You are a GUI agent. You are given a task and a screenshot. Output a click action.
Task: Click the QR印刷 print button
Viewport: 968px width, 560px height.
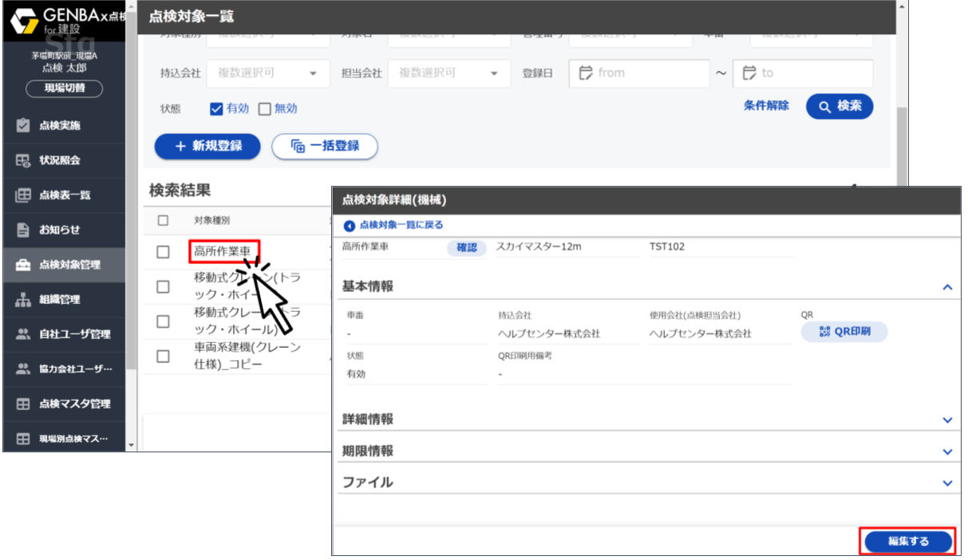point(844,332)
